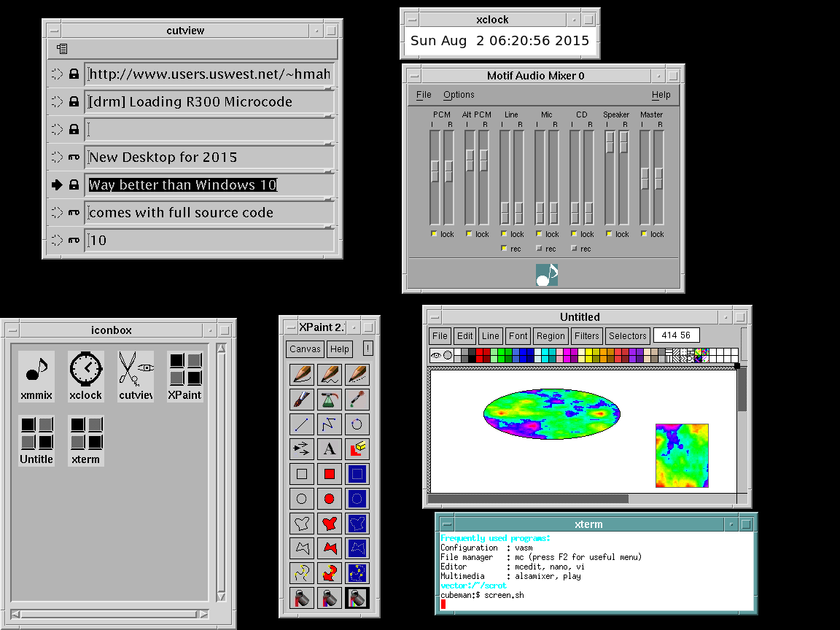Enable the Line rec checkbox
The height and width of the screenshot is (630, 840).
click(504, 248)
